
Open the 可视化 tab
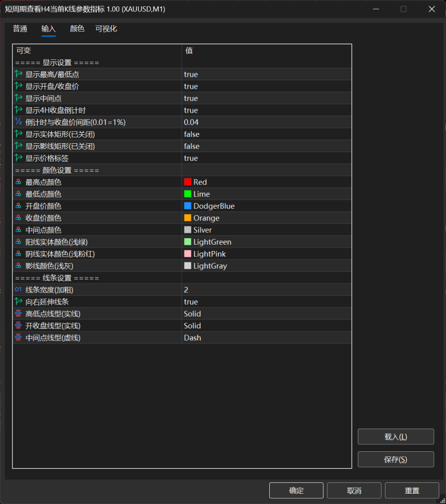[106, 29]
